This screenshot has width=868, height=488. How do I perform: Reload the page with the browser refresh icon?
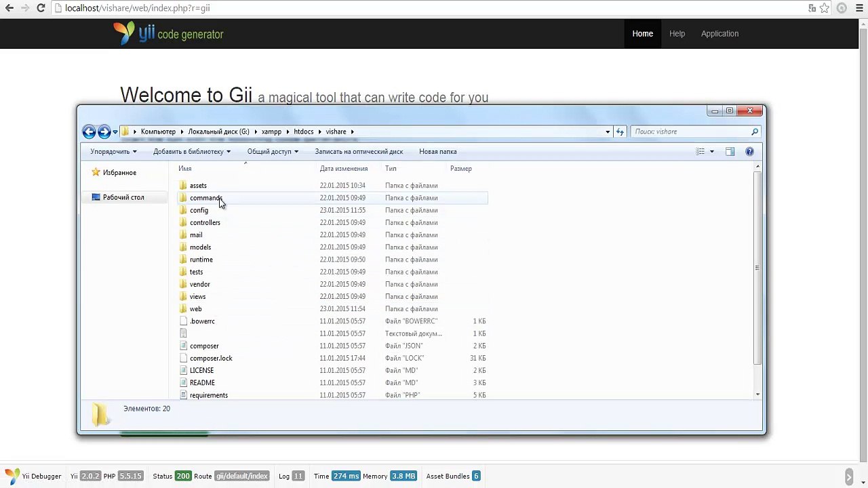coord(41,8)
